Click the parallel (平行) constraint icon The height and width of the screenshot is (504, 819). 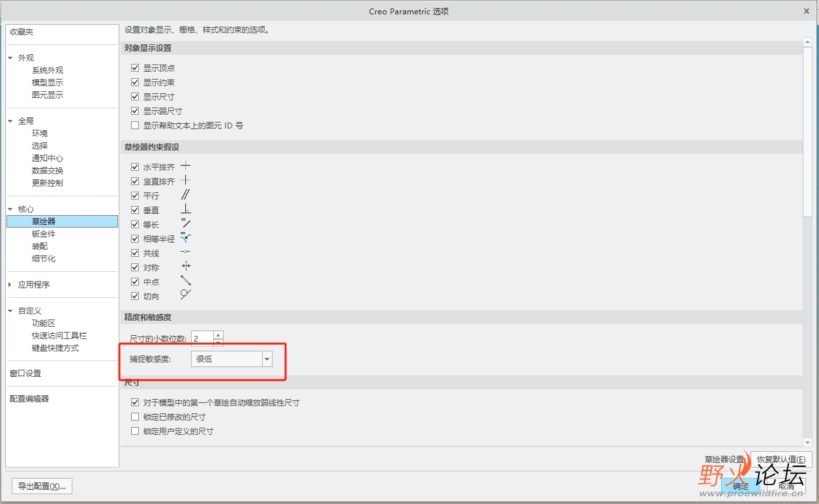(186, 195)
